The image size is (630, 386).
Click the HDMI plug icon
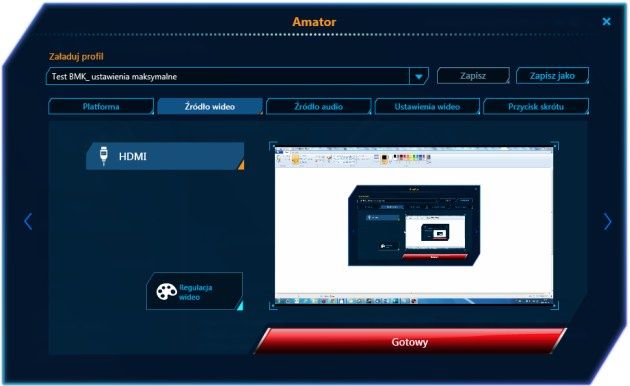point(104,156)
